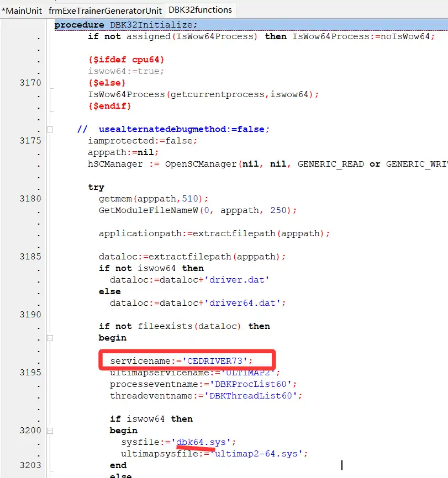Viewport: 448px width, 478px height.
Task: Click the 'else' keyword before driver64.dat line
Action: (109, 291)
